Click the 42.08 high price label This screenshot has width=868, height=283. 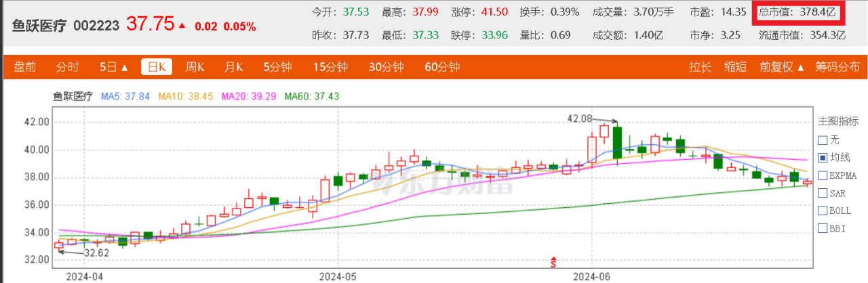point(579,118)
